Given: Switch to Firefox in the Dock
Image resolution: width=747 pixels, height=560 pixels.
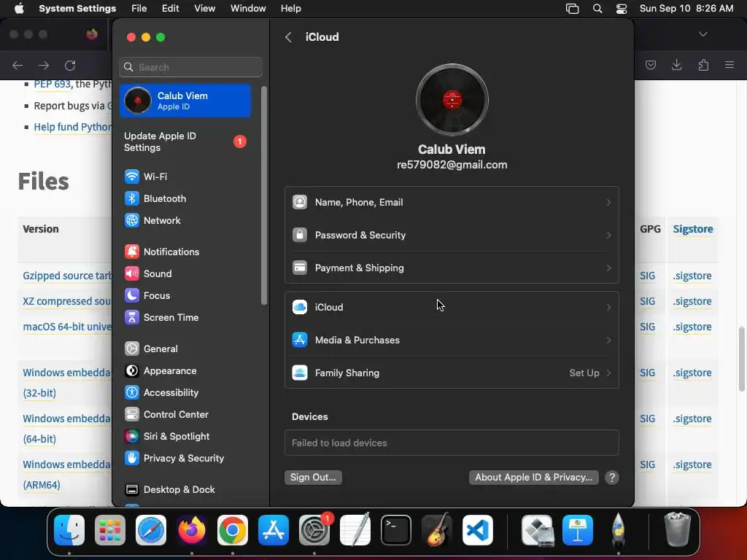Looking at the screenshot, I should [192, 530].
